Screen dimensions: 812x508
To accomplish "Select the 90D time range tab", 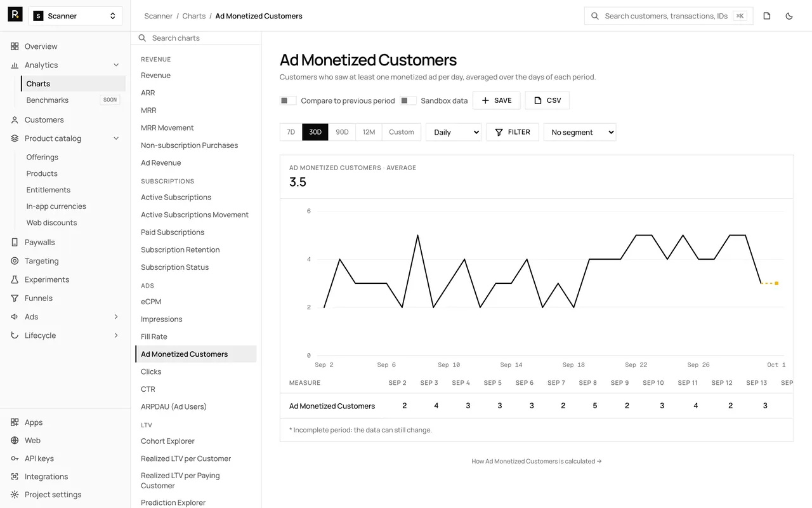I will pos(342,132).
